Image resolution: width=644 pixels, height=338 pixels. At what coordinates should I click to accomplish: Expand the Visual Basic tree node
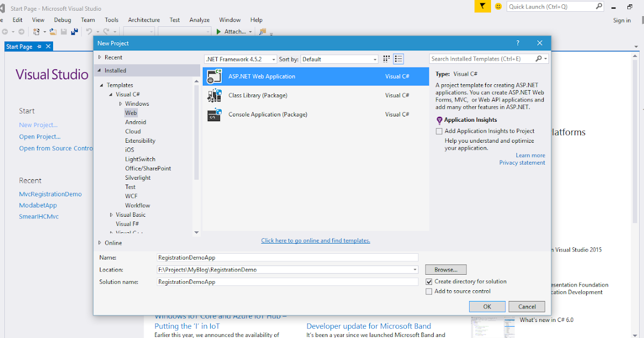tap(112, 215)
